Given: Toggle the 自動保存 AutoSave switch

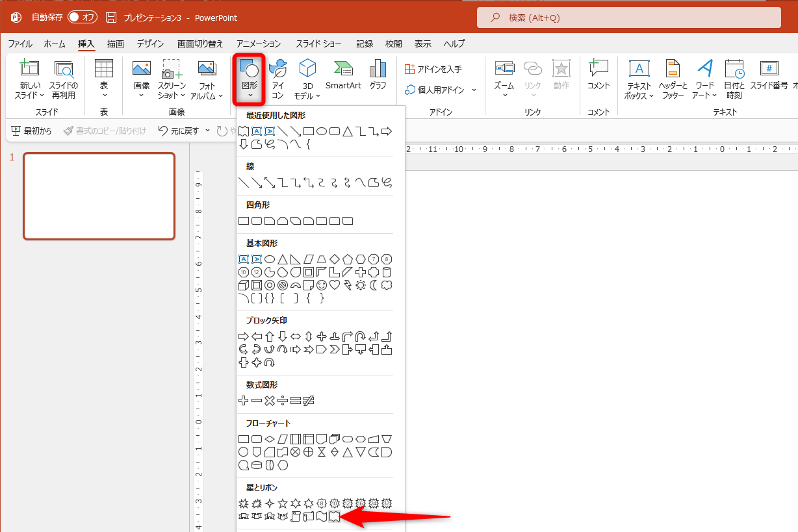Looking at the screenshot, I should tap(83, 18).
